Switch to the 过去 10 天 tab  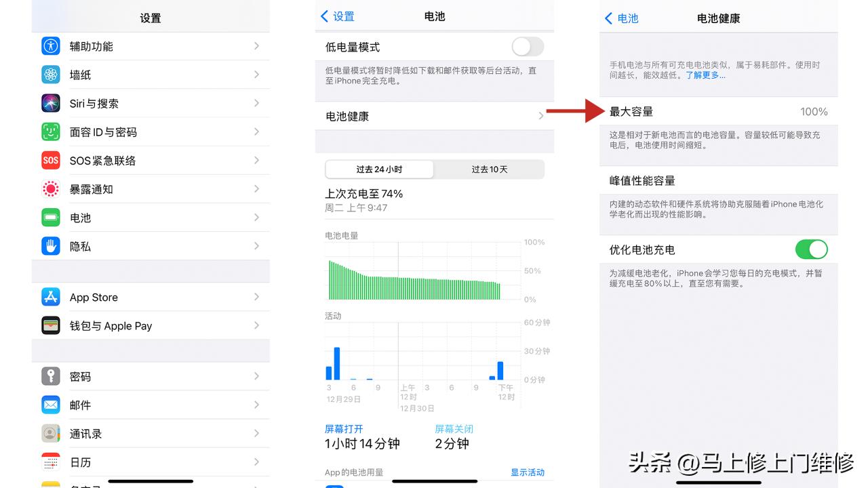489,169
